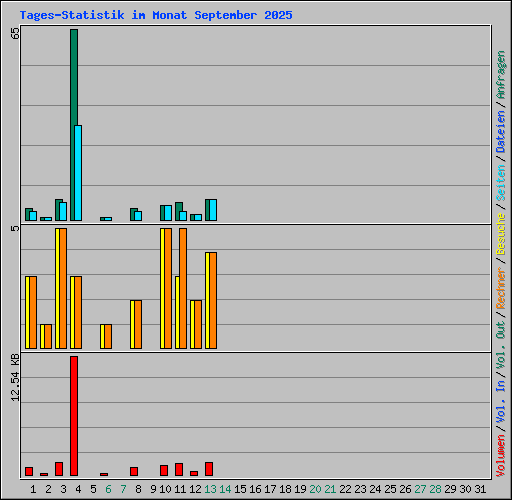Click the orange Rechner bar for day 10
Screen dimensions: 512x500
pos(168,288)
